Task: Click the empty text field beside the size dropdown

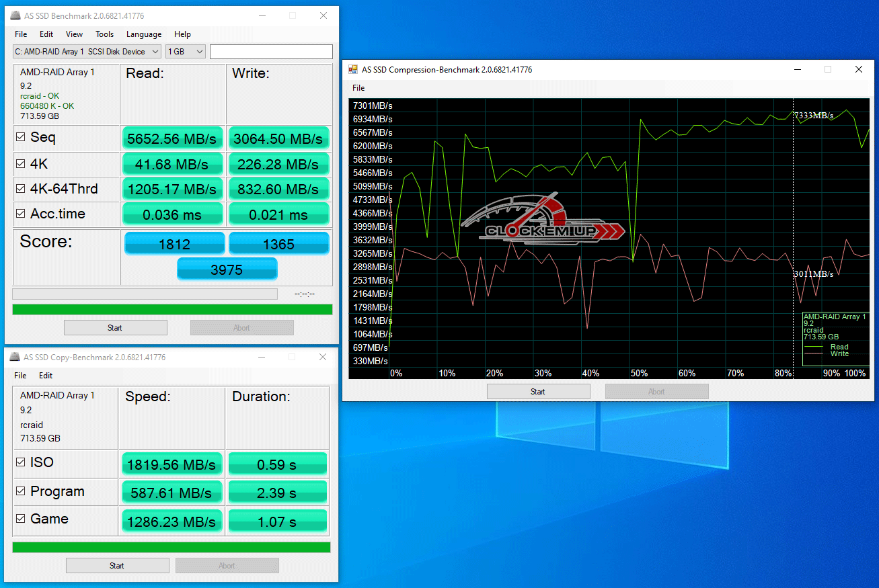Action: pyautogui.click(x=271, y=52)
